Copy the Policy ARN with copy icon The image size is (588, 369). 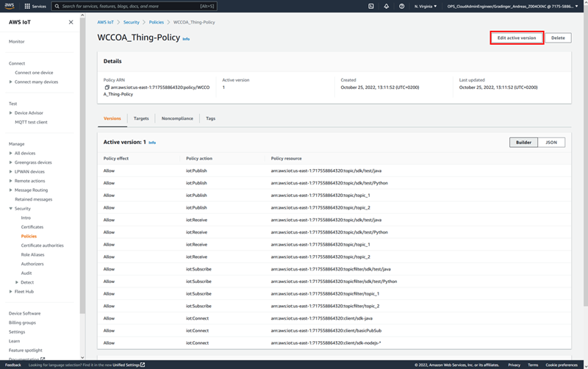107,87
